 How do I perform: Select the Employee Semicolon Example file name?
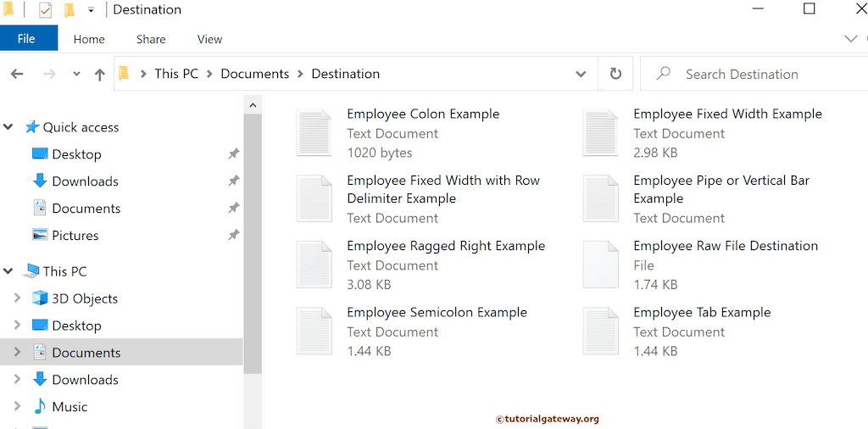[437, 312]
